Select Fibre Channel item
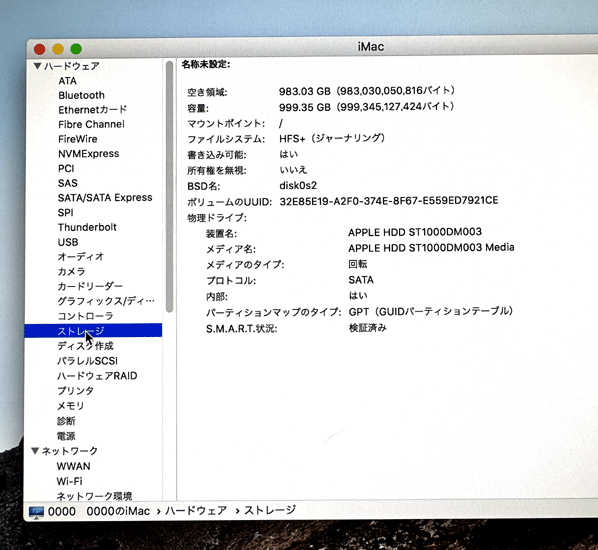Image resolution: width=598 pixels, height=550 pixels. tap(91, 124)
